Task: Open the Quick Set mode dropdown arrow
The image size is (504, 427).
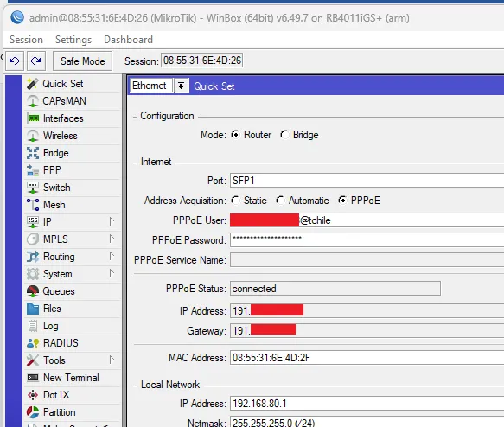Action: [x=181, y=86]
